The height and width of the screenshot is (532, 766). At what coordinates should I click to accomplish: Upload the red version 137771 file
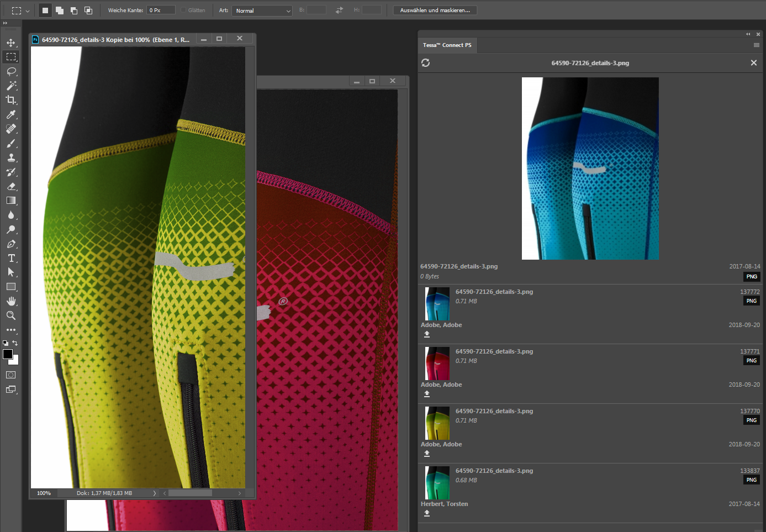tap(427, 394)
